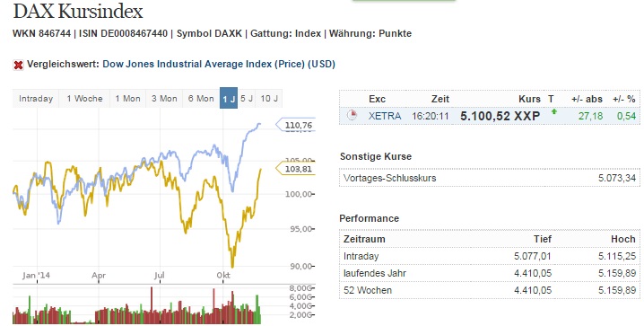The width and height of the screenshot is (644, 326).
Task: Select the 6 Mon chart range
Action: click(x=201, y=99)
